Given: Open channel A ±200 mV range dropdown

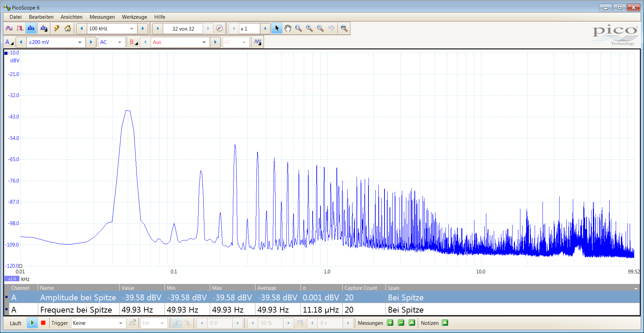Looking at the screenshot, I should 80,42.
